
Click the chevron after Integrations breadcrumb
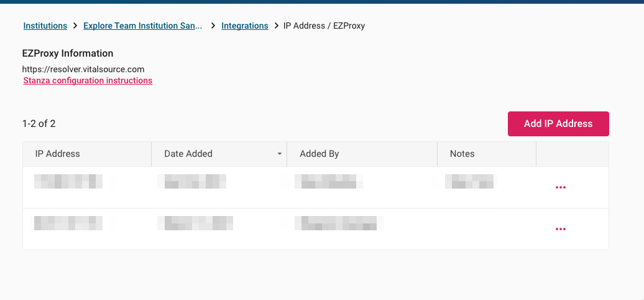[276, 26]
